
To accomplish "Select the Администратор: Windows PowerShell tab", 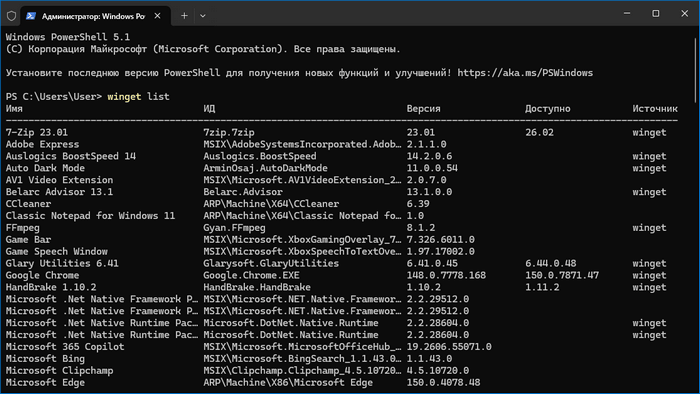I will pyautogui.click(x=96, y=16).
